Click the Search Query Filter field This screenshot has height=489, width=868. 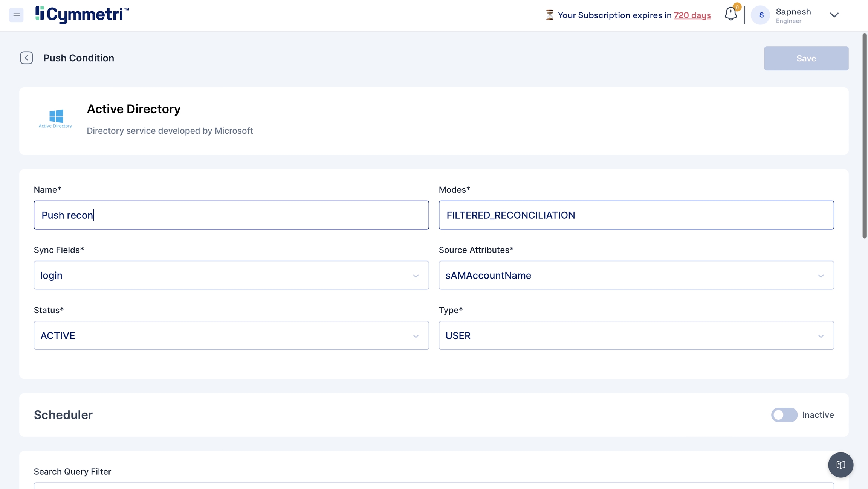[x=433, y=486]
